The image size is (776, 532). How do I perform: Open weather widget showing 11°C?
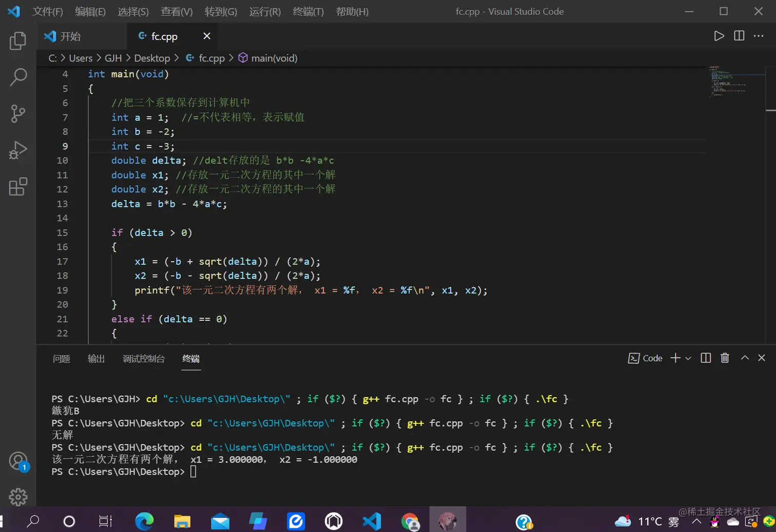click(x=647, y=521)
